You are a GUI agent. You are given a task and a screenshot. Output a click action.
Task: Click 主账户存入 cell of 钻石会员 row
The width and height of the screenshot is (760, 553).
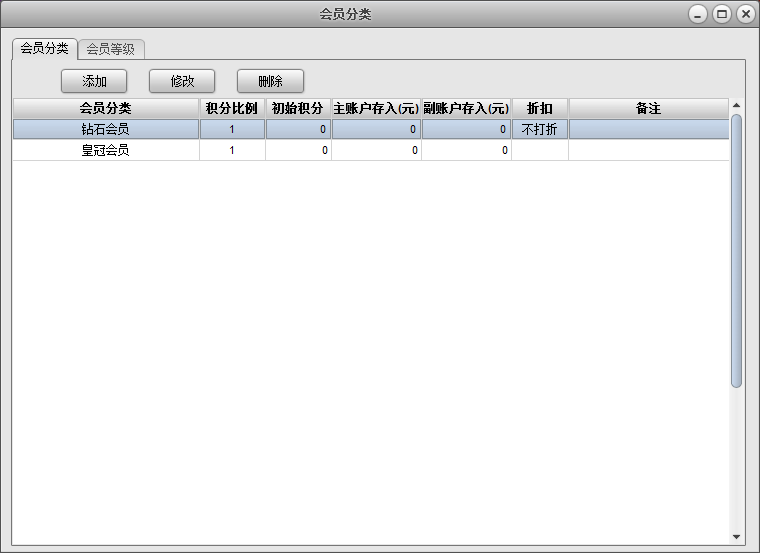pos(376,129)
